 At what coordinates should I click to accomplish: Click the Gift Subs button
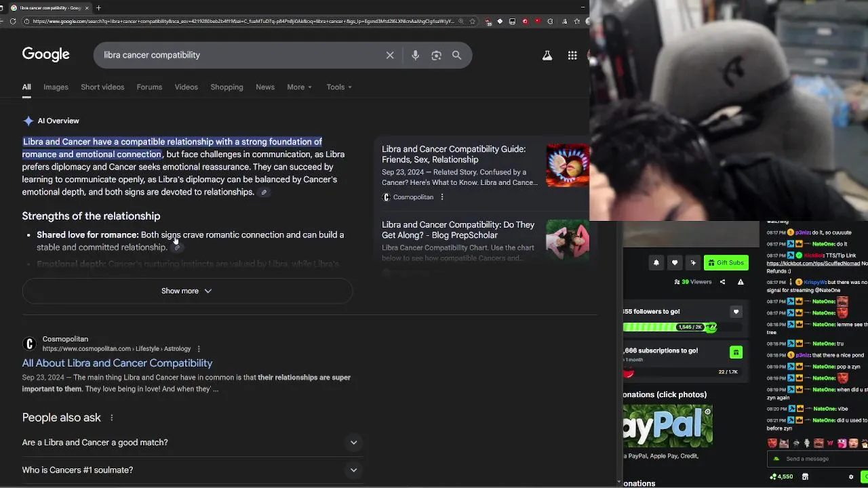tap(726, 263)
